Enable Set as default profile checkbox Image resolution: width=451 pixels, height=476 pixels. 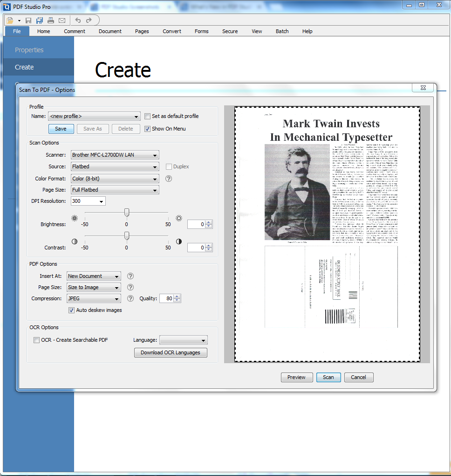click(147, 116)
